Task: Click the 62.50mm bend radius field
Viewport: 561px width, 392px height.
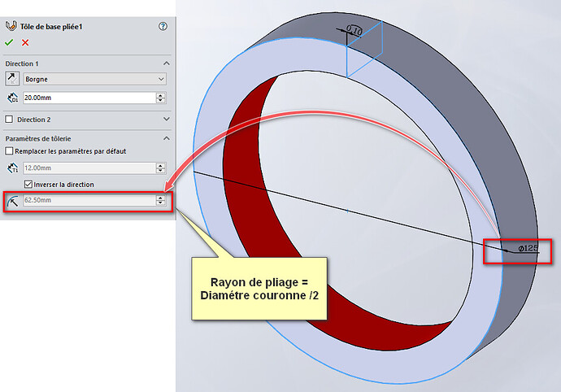Action: coord(88,200)
